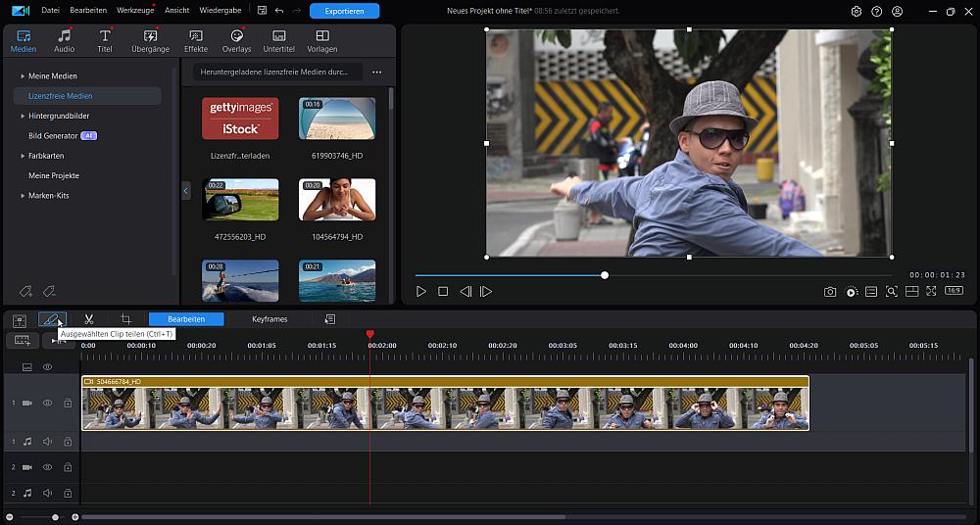Open preview zoom tool

pyautogui.click(x=891, y=292)
